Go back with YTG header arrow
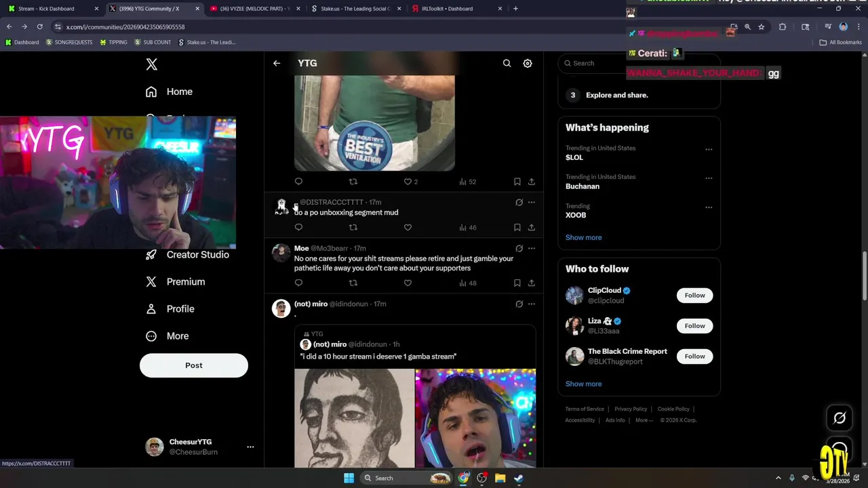The image size is (868, 488). 277,63
